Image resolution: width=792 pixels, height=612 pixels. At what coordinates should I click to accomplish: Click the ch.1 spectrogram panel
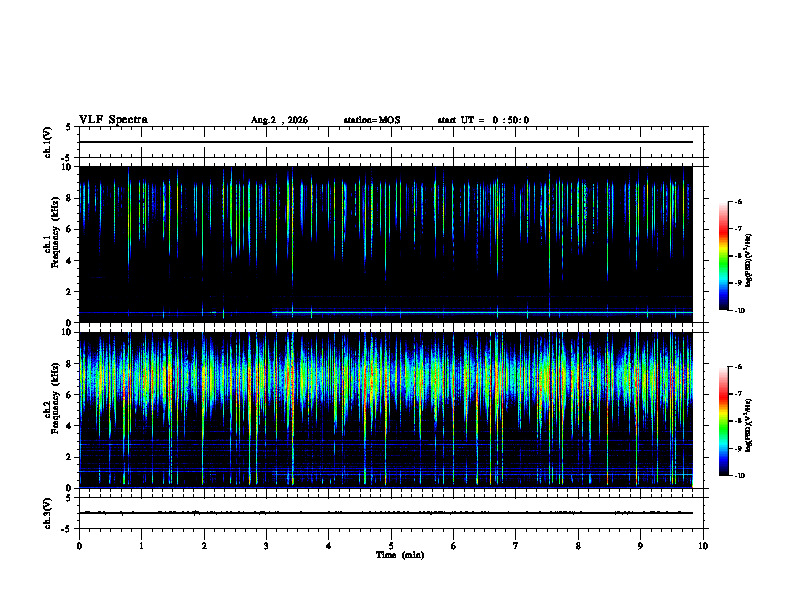point(386,244)
